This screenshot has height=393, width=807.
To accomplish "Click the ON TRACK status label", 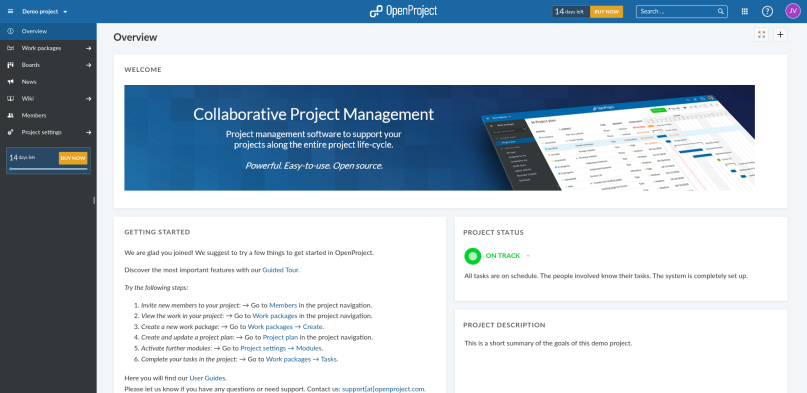I will [x=503, y=256].
